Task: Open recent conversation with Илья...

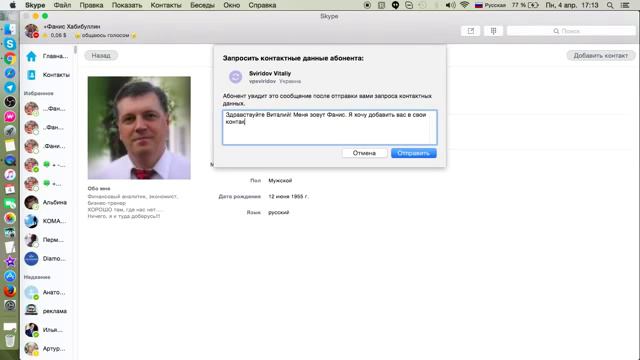Action: tap(46, 330)
